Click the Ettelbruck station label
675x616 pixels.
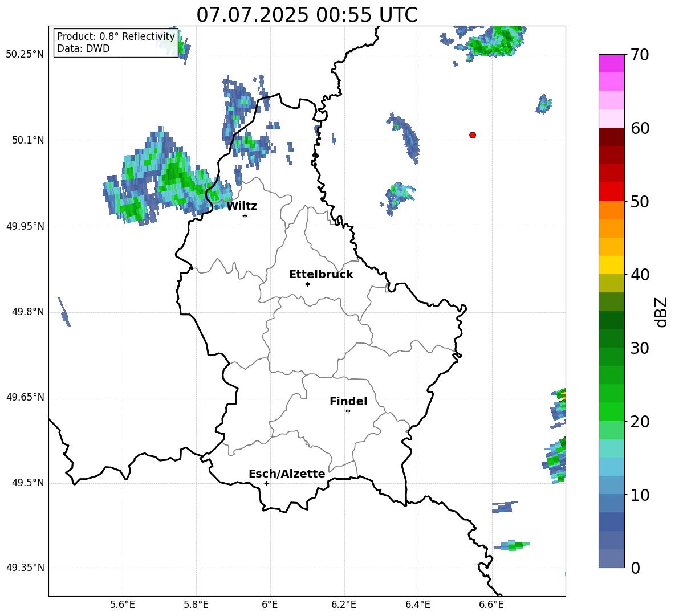click(x=321, y=275)
